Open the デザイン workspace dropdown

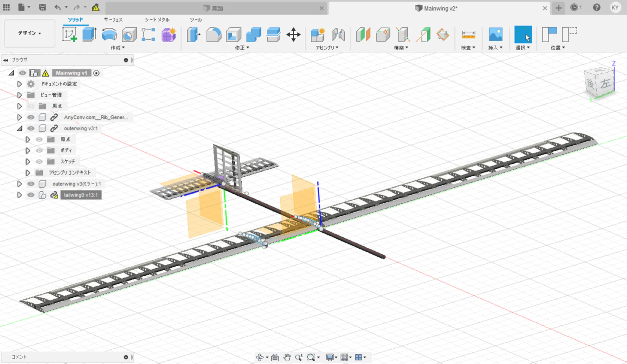click(x=29, y=33)
